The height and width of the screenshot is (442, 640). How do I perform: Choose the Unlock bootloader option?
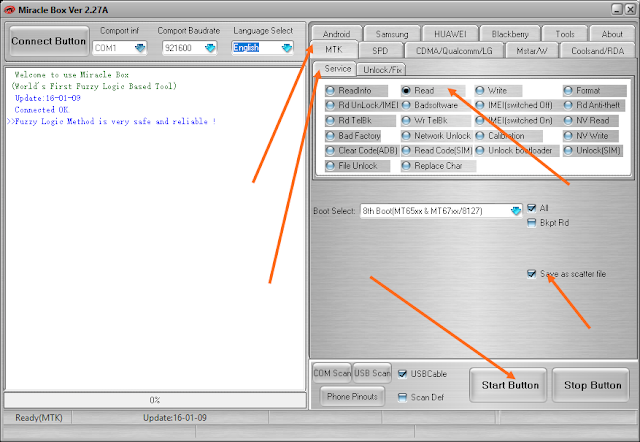516,151
